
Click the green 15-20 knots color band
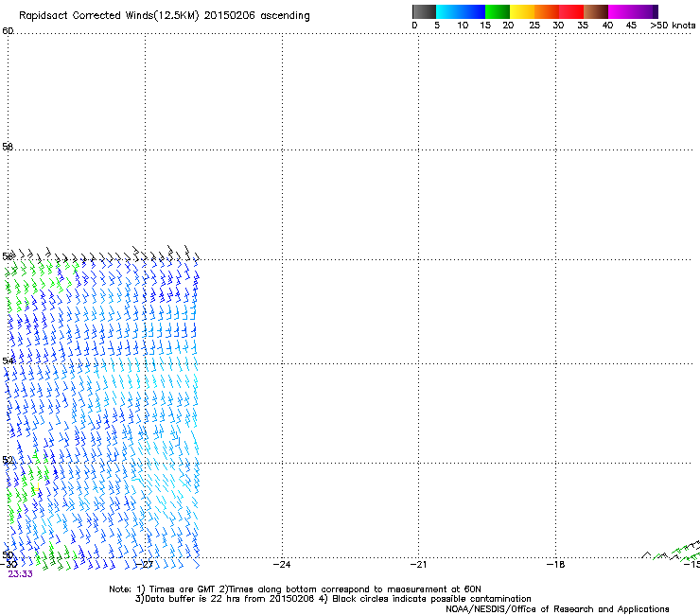(x=498, y=11)
